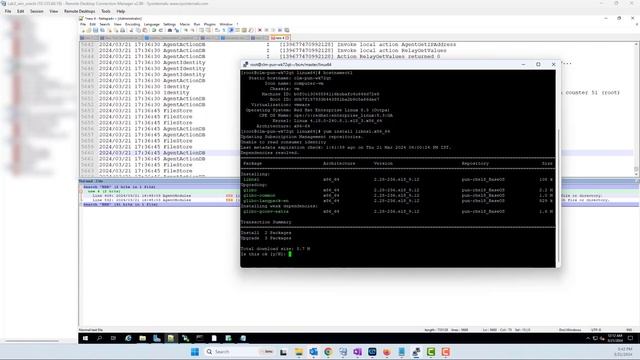This screenshot has height=360, width=640.
Task: Show hidden tray icons in remote taskbar
Action: pos(588,338)
